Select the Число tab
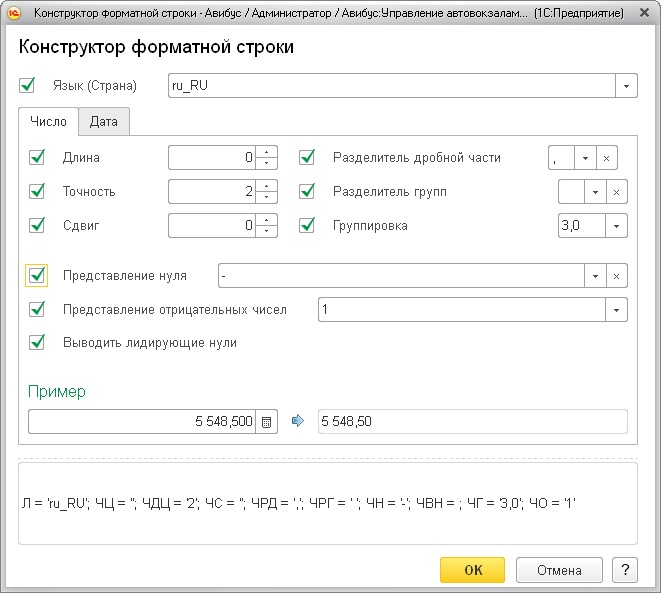Screen dimensions: 661x593 [48, 122]
